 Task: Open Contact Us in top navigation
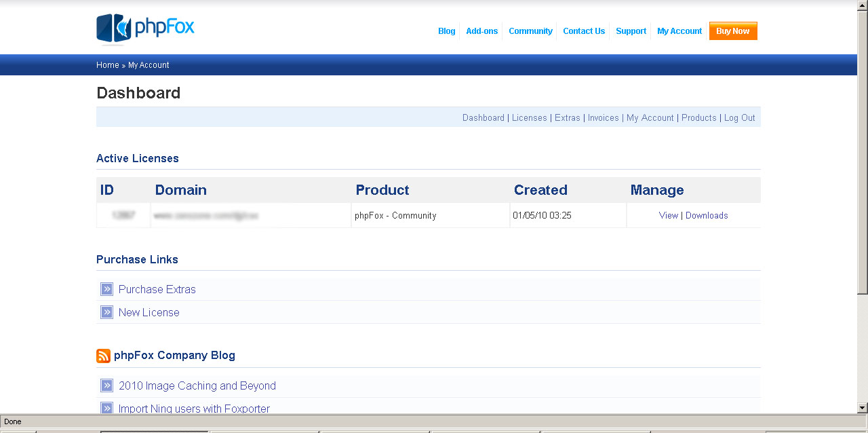(584, 31)
